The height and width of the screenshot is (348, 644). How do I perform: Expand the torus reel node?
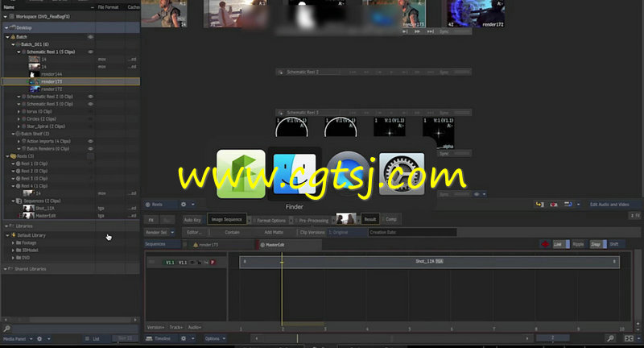pos(19,111)
